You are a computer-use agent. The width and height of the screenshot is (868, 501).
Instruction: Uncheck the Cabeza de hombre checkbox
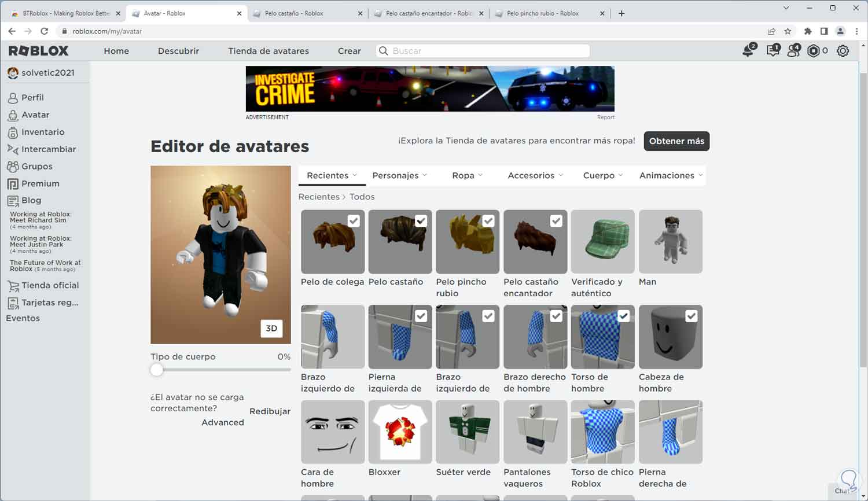[692, 316]
